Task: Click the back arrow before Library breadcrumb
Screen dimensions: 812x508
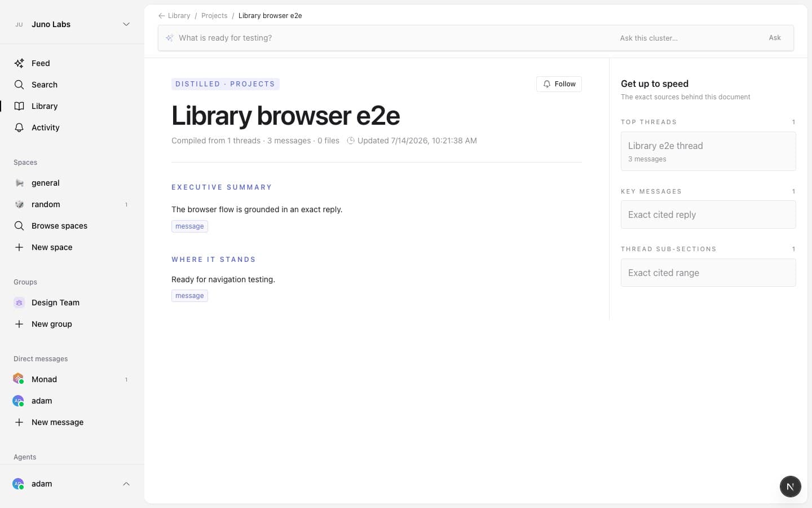Action: click(x=162, y=16)
